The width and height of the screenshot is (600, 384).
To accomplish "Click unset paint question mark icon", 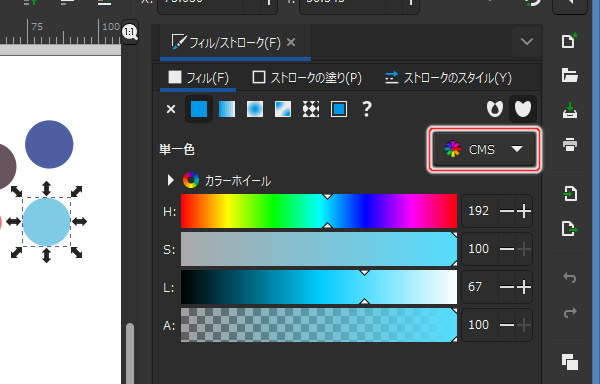I will point(367,109).
